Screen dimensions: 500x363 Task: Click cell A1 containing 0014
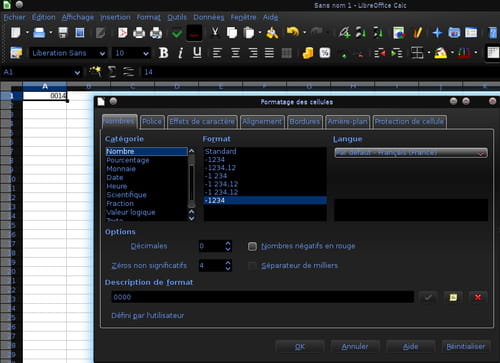45,96
